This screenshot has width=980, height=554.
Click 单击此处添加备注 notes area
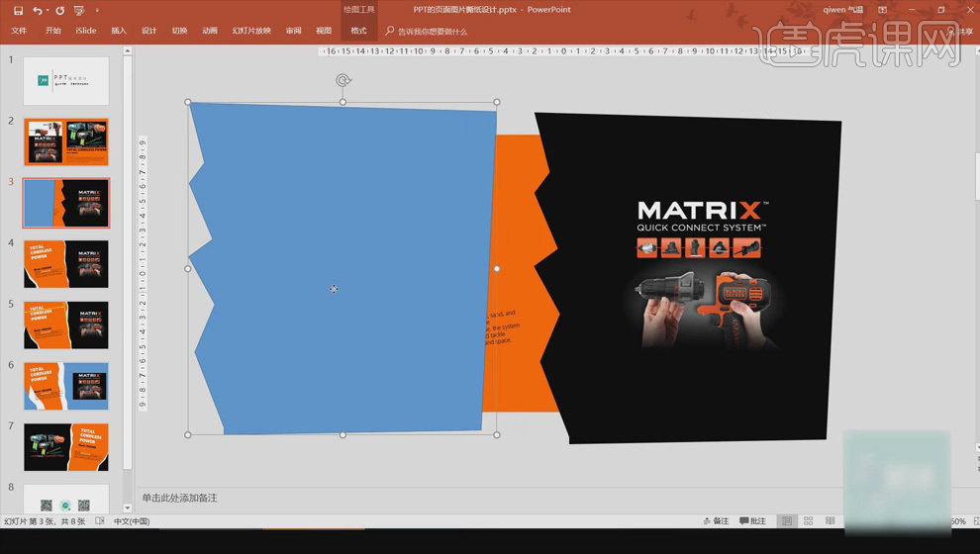(179, 498)
